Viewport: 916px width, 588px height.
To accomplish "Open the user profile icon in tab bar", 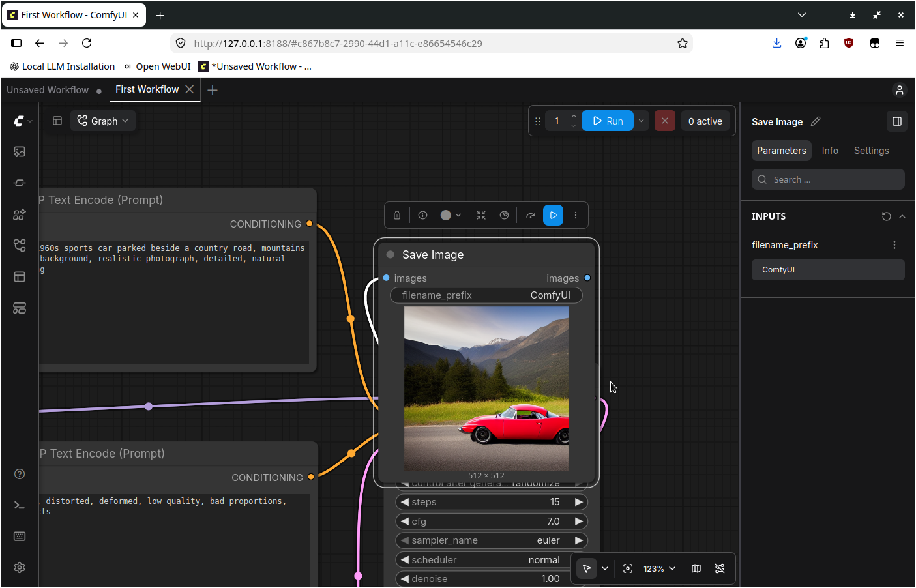I will pyautogui.click(x=900, y=90).
